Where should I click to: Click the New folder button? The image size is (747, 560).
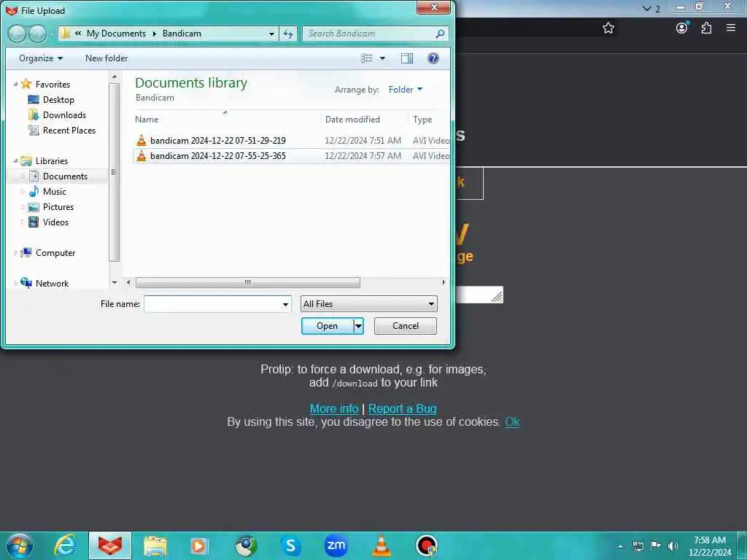point(107,58)
